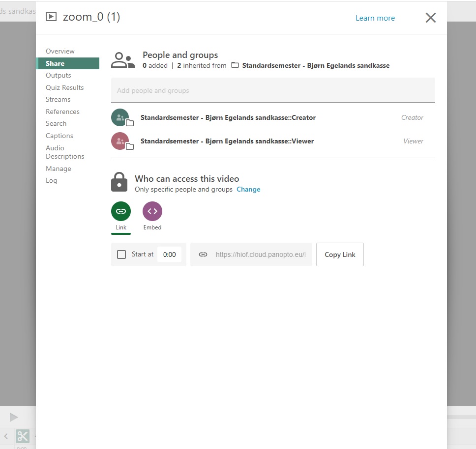Click the Viewer role label
476x449 pixels.
click(413, 141)
